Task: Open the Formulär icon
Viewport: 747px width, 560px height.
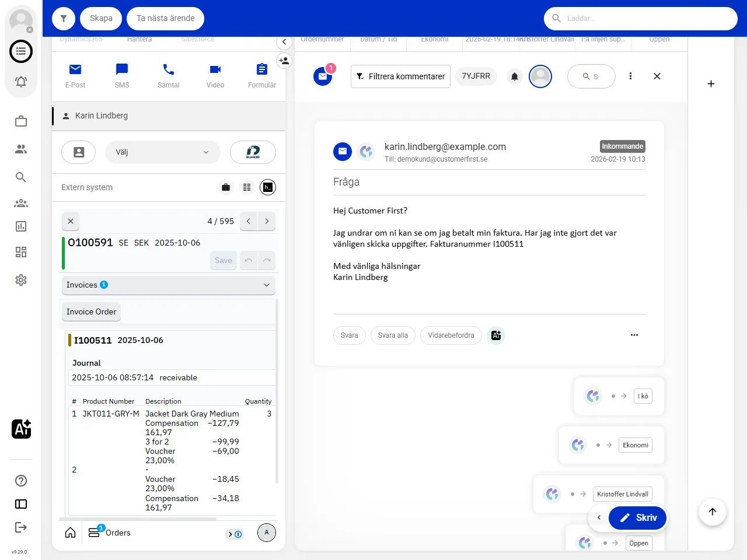Action: (261, 69)
